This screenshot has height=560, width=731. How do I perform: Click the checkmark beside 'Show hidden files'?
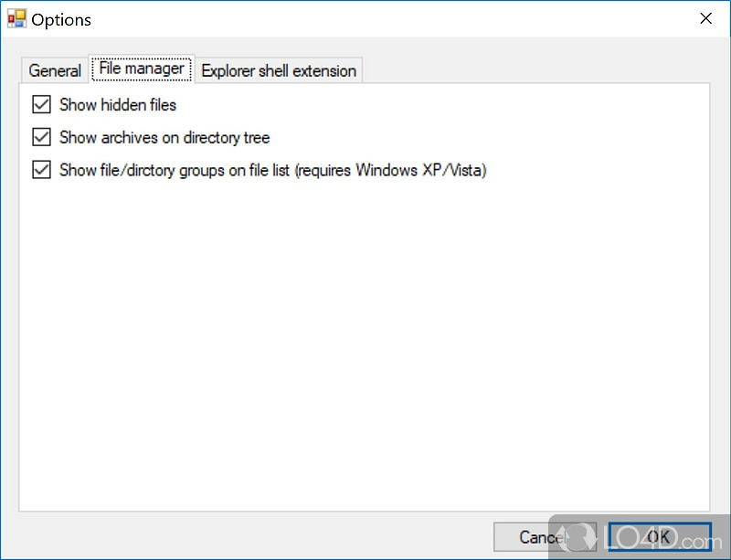[x=41, y=105]
